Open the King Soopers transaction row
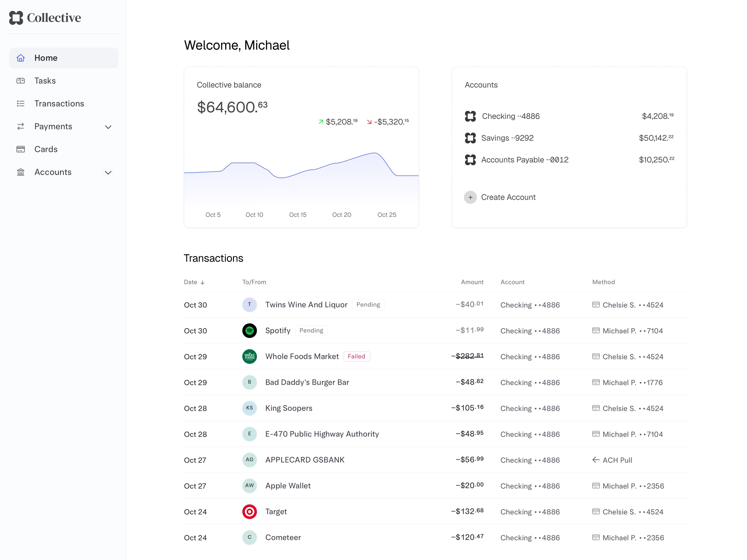This screenshot has width=747, height=560. pyautogui.click(x=289, y=408)
